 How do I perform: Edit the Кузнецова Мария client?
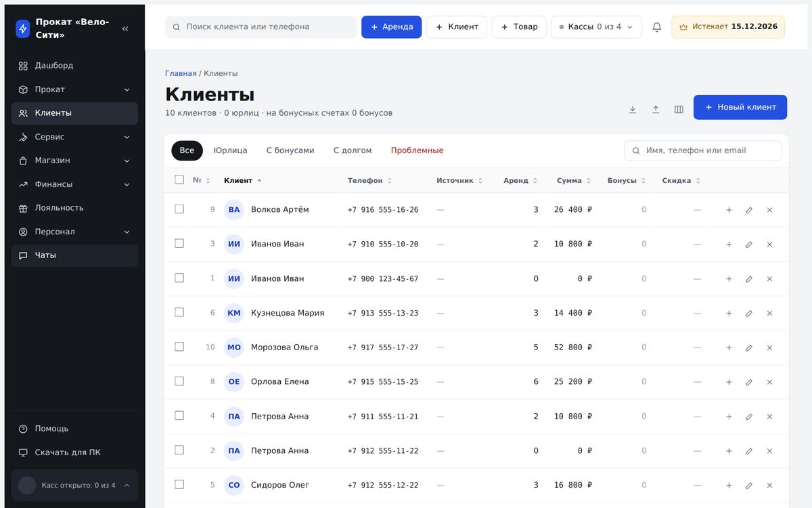(749, 314)
